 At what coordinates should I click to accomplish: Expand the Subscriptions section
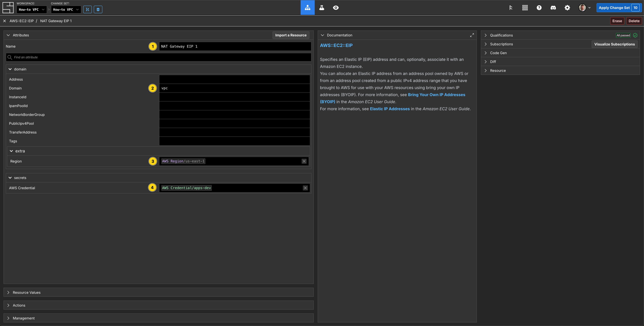486,44
